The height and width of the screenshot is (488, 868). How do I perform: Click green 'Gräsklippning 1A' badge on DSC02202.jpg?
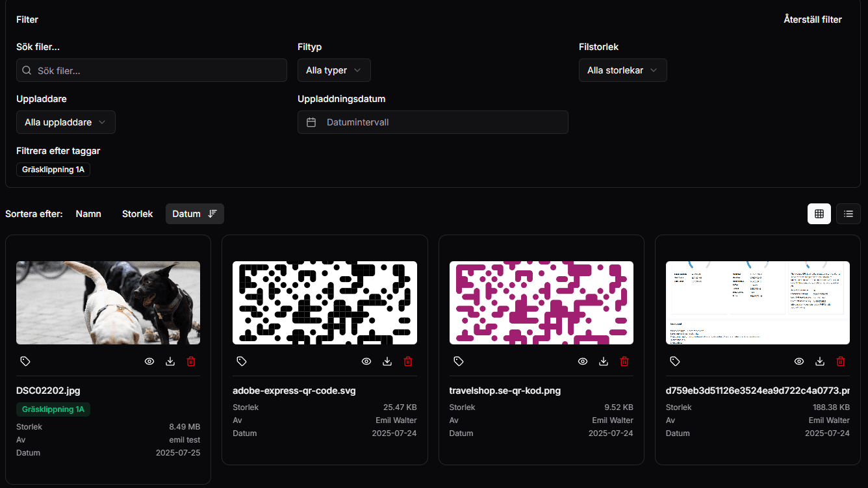pos(53,409)
